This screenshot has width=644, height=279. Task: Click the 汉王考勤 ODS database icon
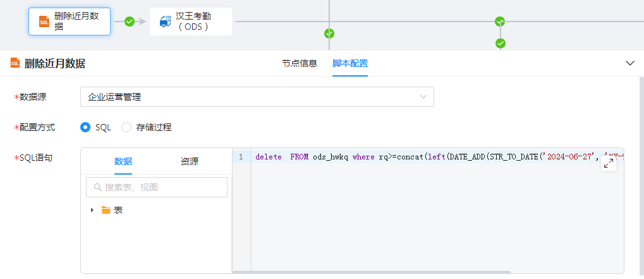pos(166,22)
